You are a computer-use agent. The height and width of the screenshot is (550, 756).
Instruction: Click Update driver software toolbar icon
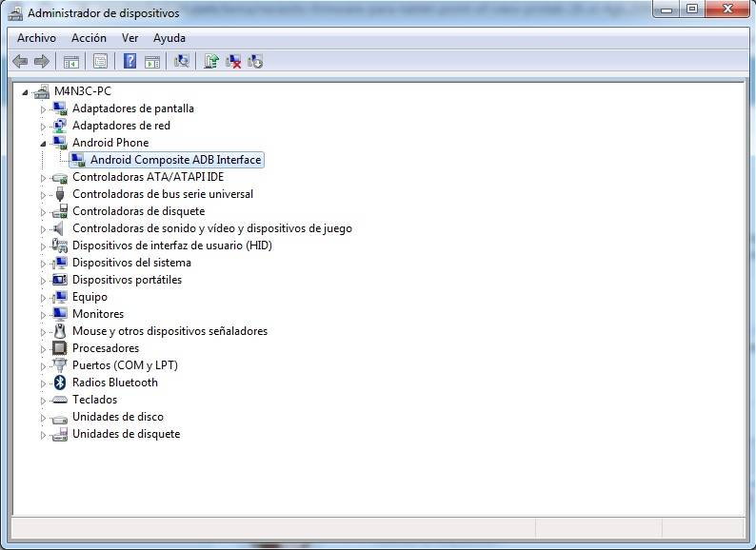[211, 61]
